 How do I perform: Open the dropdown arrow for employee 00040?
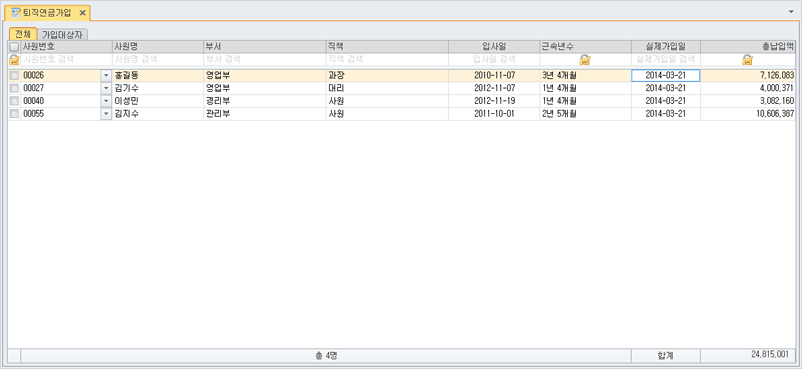(106, 101)
